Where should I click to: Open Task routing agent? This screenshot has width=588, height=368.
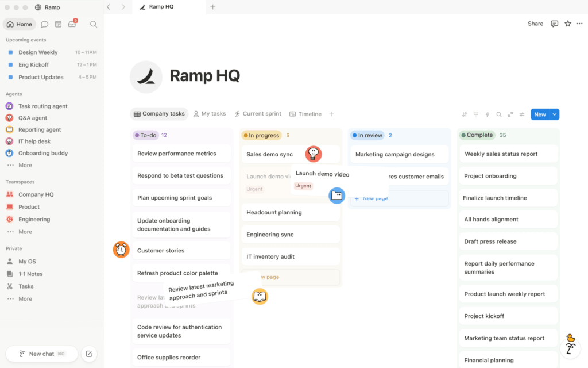(x=42, y=106)
